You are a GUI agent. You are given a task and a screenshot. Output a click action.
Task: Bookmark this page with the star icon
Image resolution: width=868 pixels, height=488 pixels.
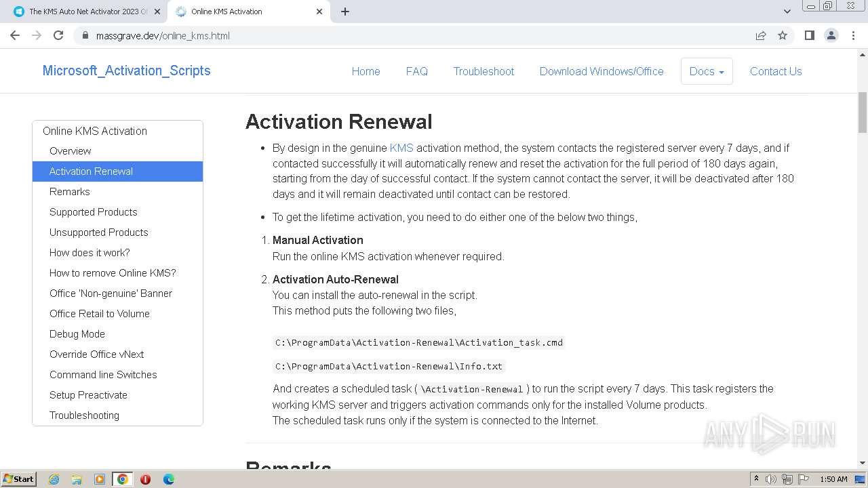783,35
